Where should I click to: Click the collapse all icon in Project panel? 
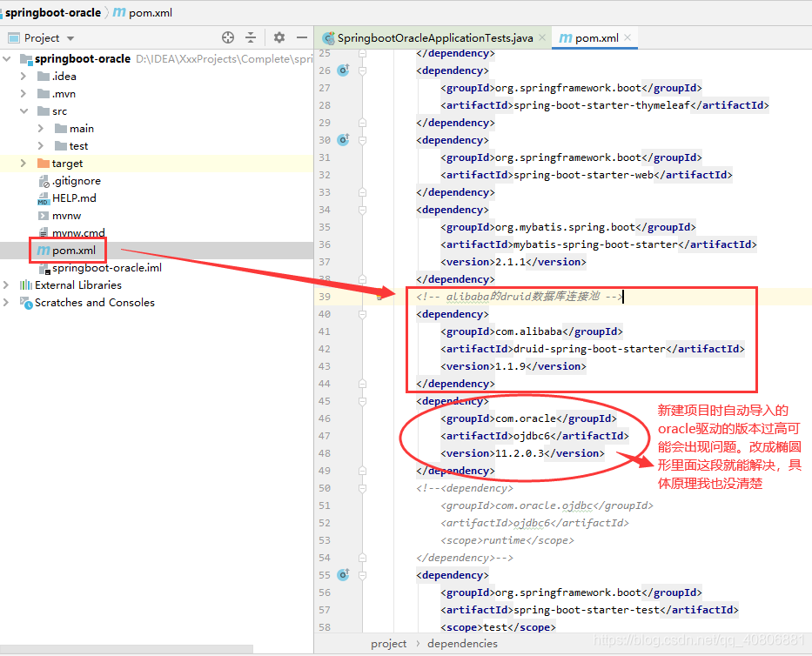pos(251,37)
